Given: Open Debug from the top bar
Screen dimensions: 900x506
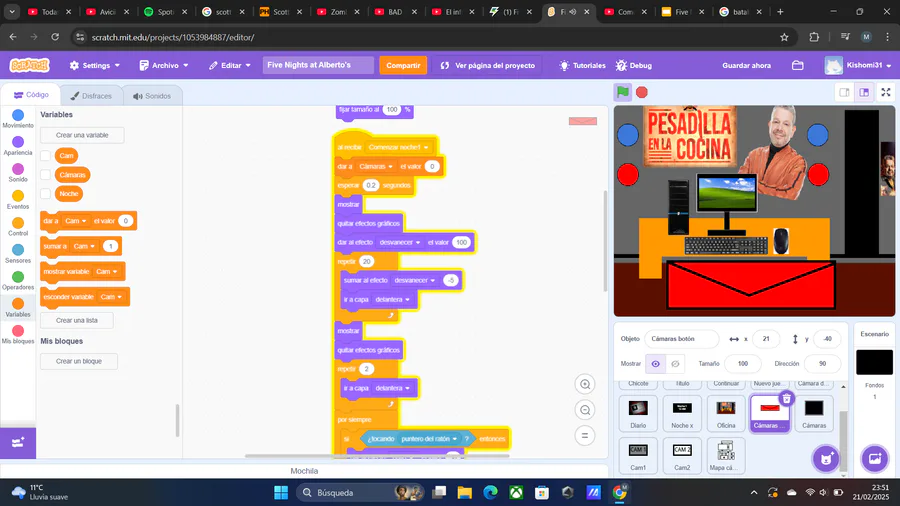Looking at the screenshot, I should [x=634, y=65].
